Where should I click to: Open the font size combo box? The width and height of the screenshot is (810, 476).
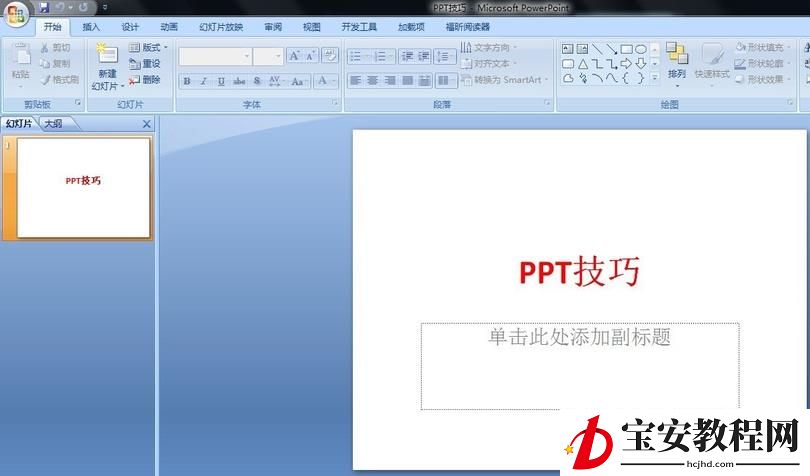(x=268, y=56)
